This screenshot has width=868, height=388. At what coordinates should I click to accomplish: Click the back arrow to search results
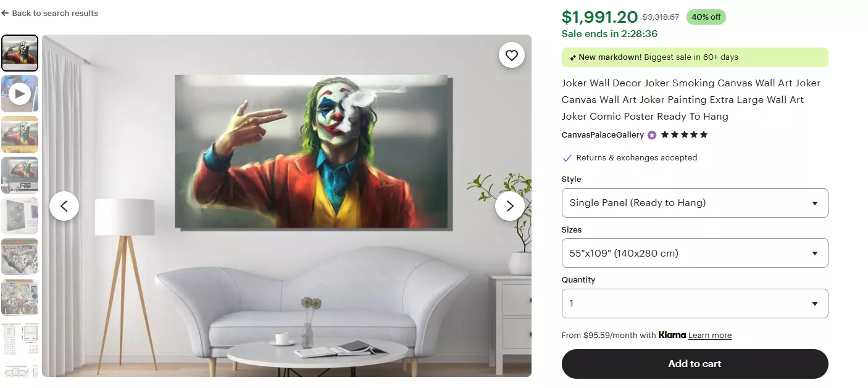[6, 13]
